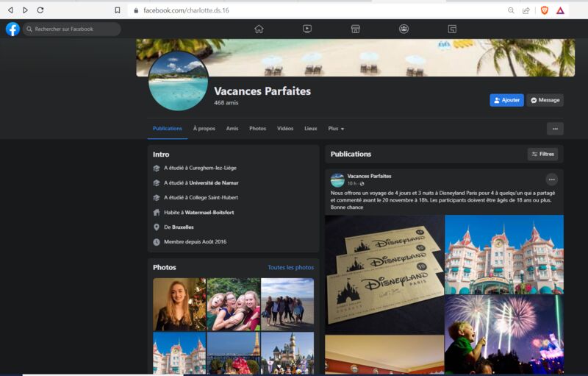Click the share icon in the address bar
The image size is (588, 376).
coord(526,10)
